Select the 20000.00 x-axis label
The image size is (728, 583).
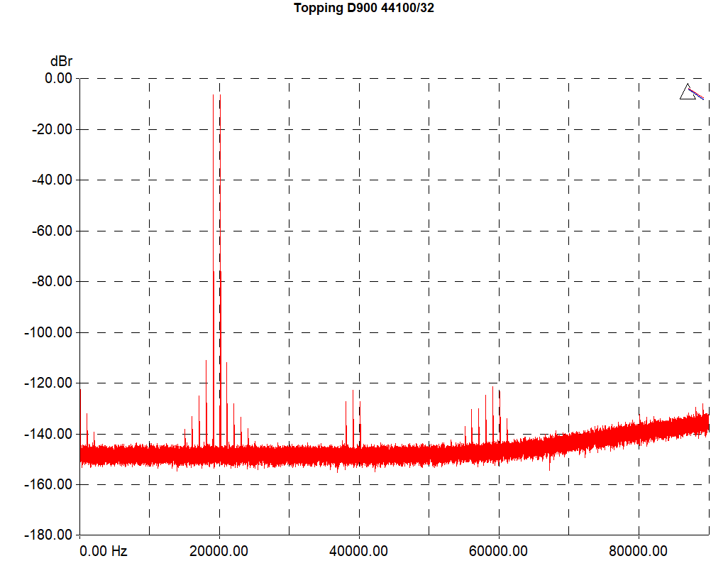[219, 551]
